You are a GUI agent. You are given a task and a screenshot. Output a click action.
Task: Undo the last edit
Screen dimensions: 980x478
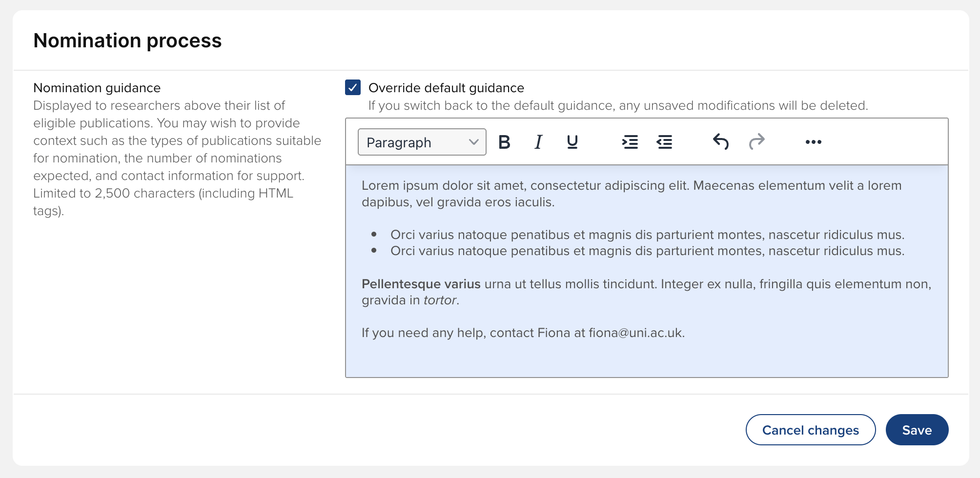[721, 142]
